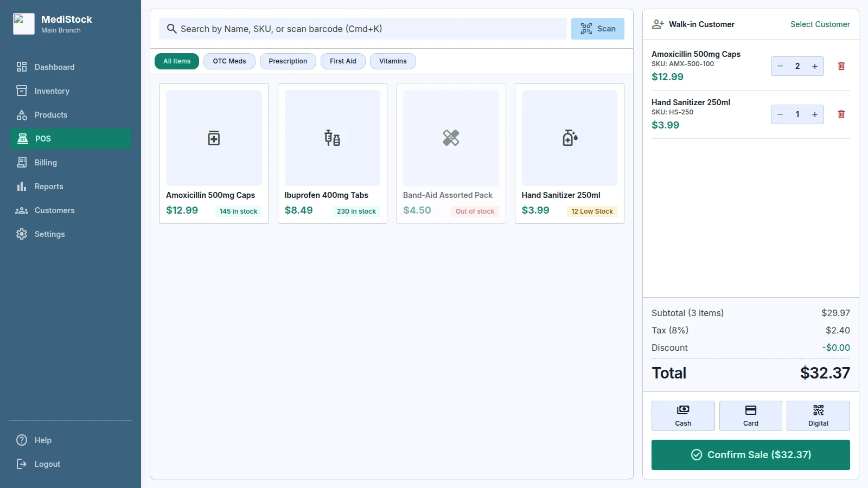Add Hand Sanitizer 250ml product card
Image resolution: width=868 pixels, height=488 pixels.
[570, 153]
